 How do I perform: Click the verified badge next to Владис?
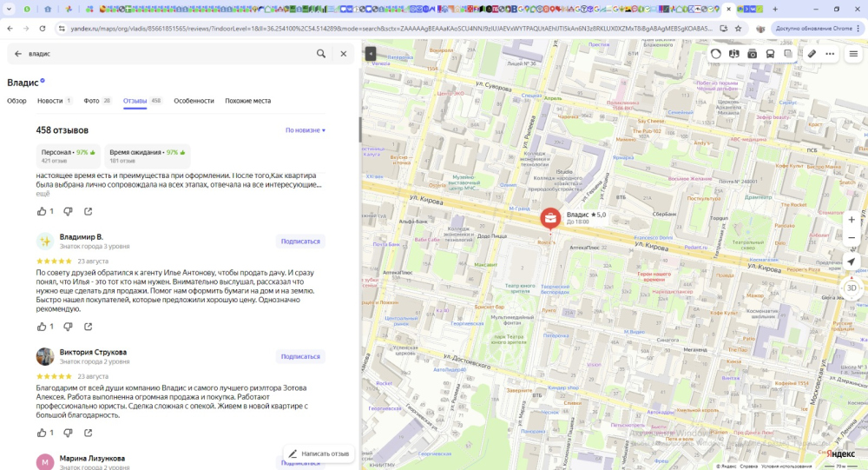click(43, 81)
